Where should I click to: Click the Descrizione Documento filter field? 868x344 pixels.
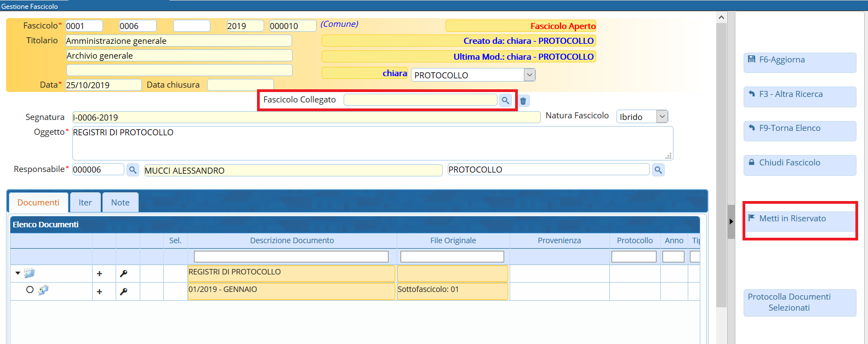(291, 256)
